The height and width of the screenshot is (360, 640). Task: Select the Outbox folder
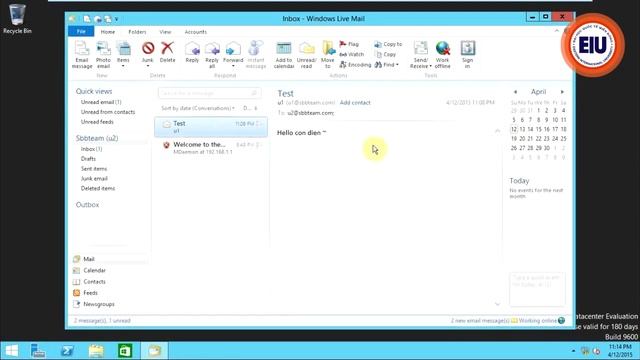click(x=87, y=204)
